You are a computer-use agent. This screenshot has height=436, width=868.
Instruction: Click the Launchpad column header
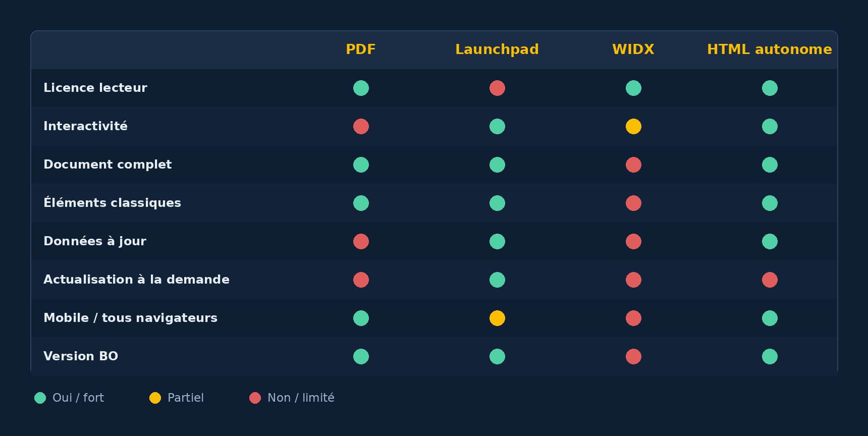(497, 49)
